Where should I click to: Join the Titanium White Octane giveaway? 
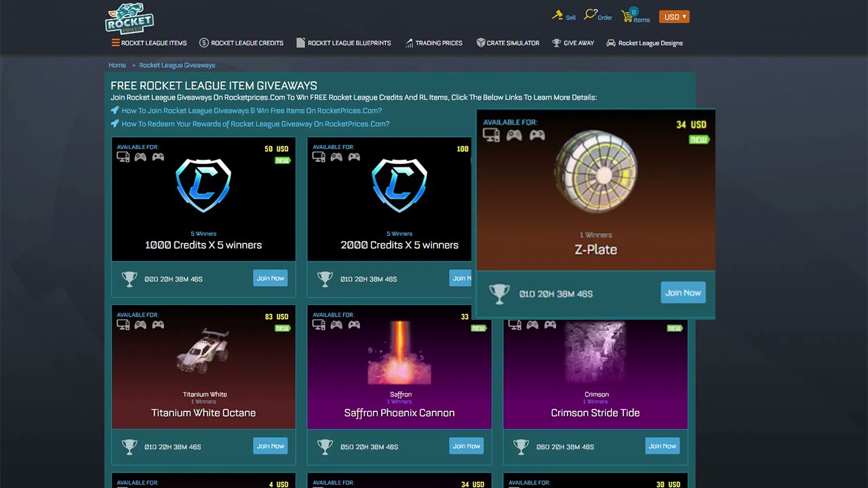coord(271,446)
